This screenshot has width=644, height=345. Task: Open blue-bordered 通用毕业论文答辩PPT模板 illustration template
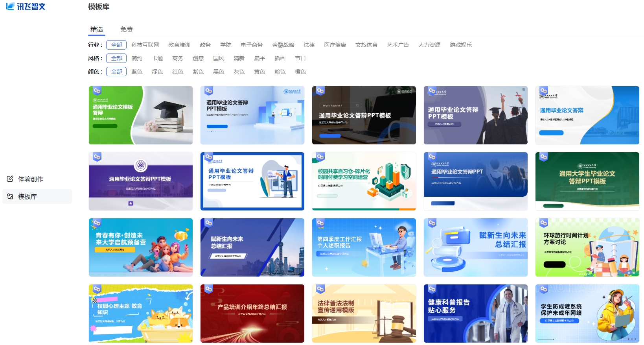(252, 181)
